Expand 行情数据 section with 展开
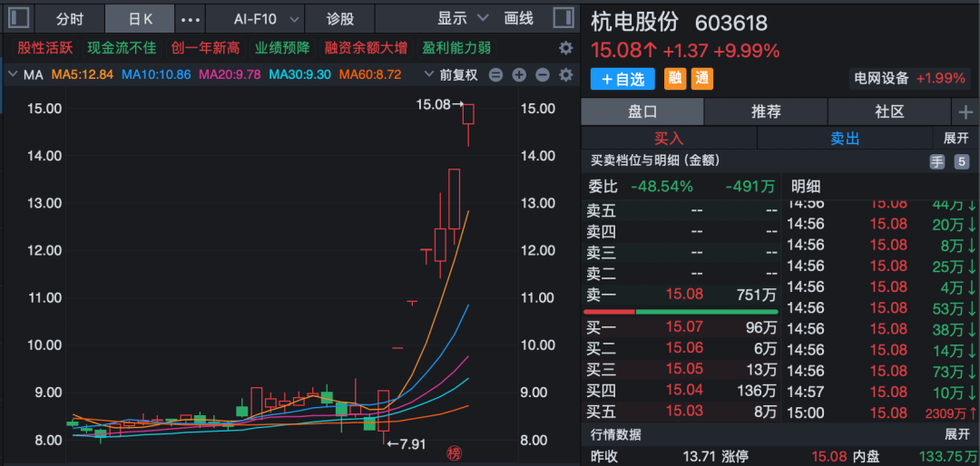 (956, 435)
